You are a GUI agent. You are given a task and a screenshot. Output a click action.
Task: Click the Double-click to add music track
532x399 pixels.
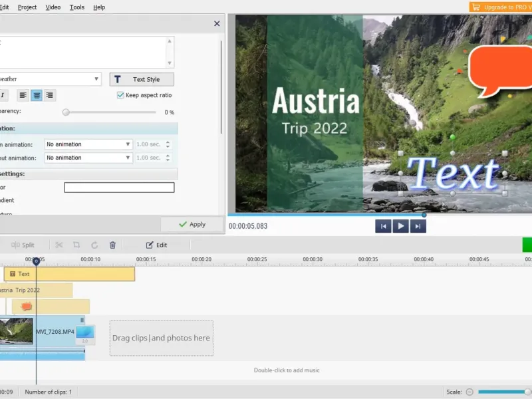point(287,370)
